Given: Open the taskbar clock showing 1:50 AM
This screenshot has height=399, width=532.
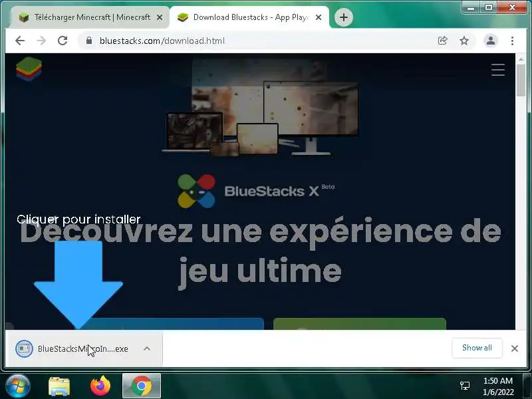Looking at the screenshot, I should coord(497,386).
